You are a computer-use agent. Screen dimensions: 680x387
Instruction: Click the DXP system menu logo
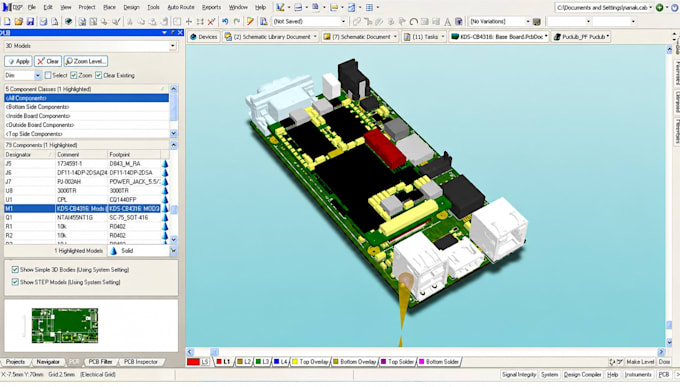tap(12, 7)
